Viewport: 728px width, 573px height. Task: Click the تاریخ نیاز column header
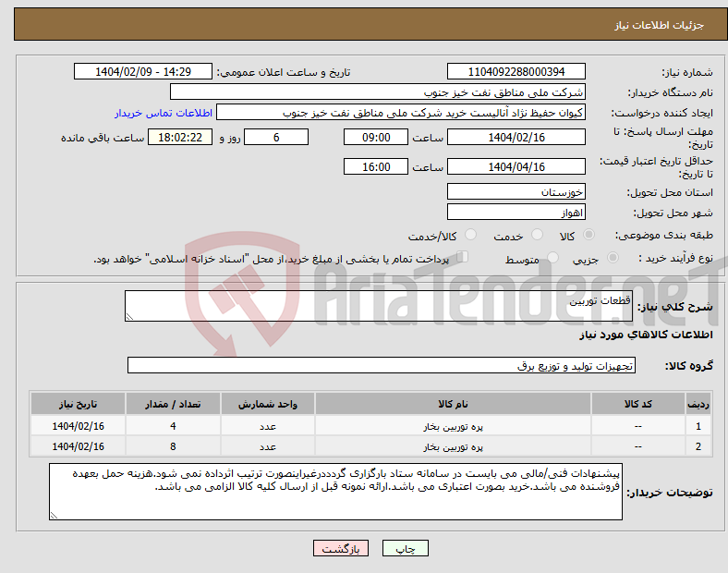pos(78,404)
